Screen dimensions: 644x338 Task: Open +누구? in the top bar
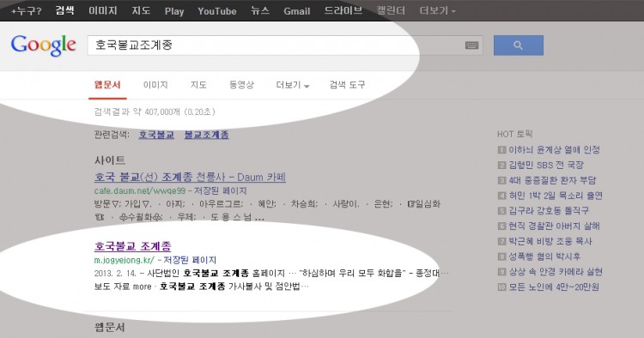(x=26, y=11)
